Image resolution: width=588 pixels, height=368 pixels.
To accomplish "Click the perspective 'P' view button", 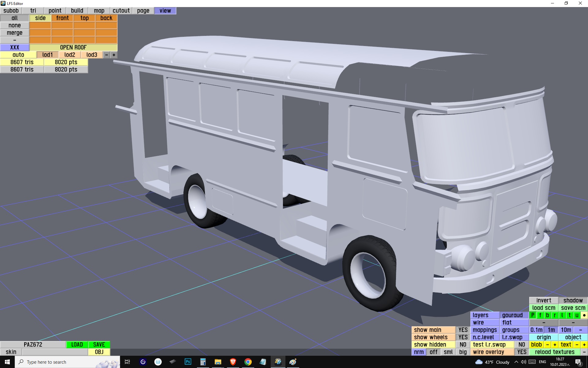I will (x=533, y=315).
